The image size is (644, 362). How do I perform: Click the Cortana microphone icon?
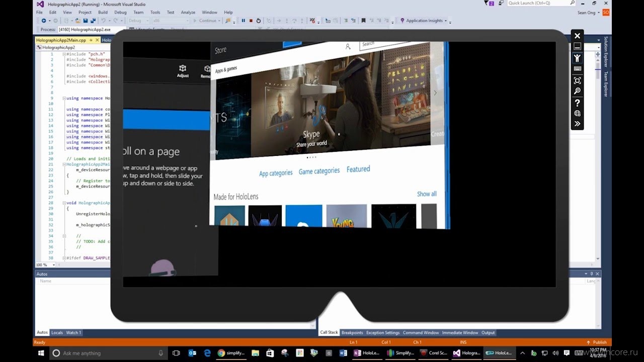click(x=161, y=353)
